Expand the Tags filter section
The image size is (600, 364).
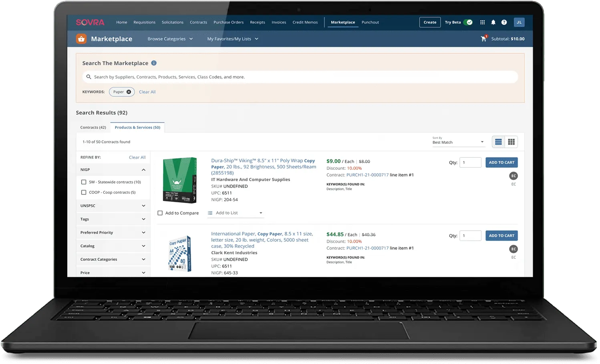[x=113, y=219]
